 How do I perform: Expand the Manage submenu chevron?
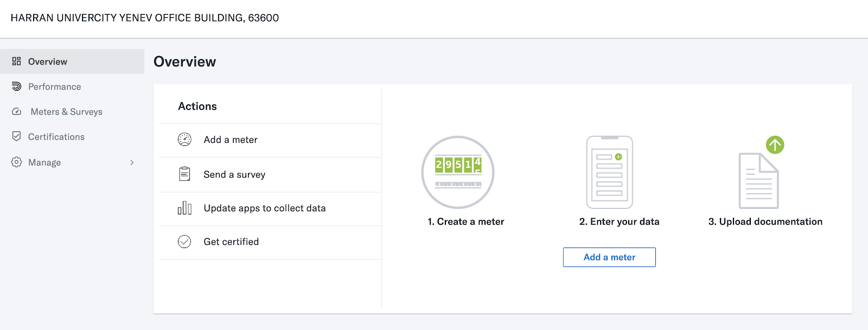pos(132,162)
